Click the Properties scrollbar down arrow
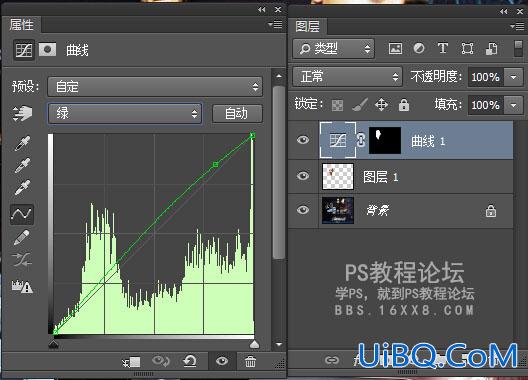 [278, 345]
